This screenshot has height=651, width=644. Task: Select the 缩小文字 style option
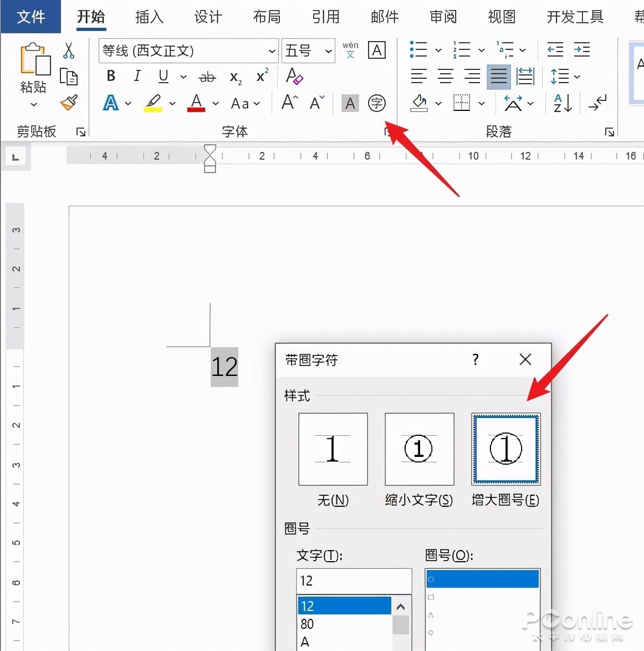419,449
